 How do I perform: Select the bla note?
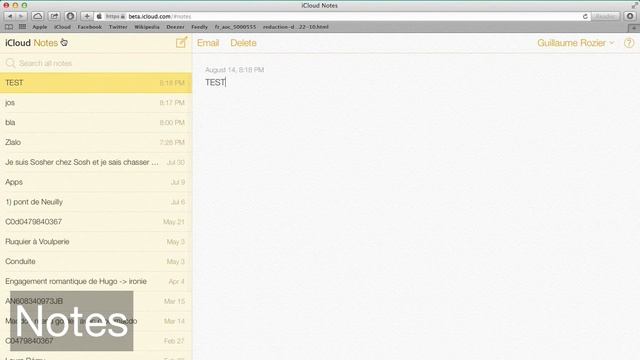96,122
